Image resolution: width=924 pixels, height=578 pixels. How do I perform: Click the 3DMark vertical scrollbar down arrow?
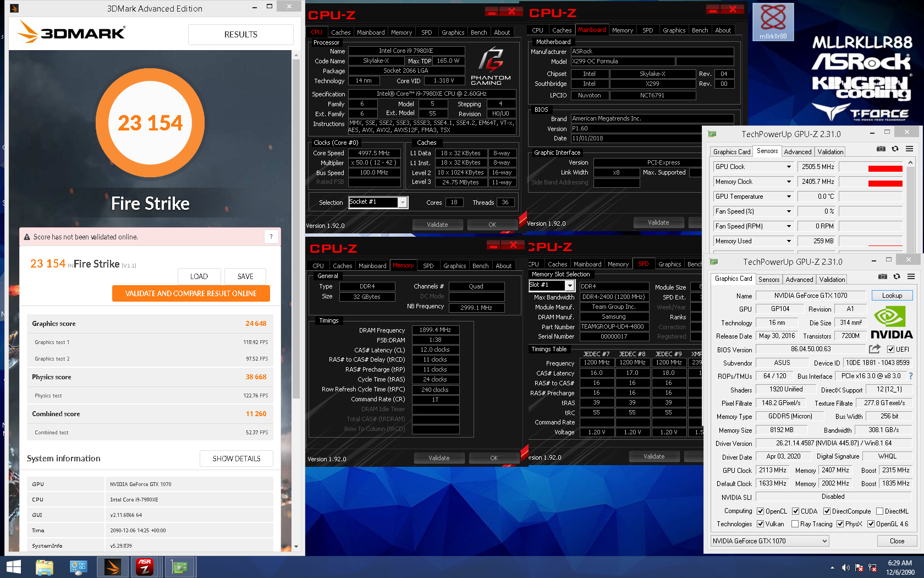coord(296,547)
